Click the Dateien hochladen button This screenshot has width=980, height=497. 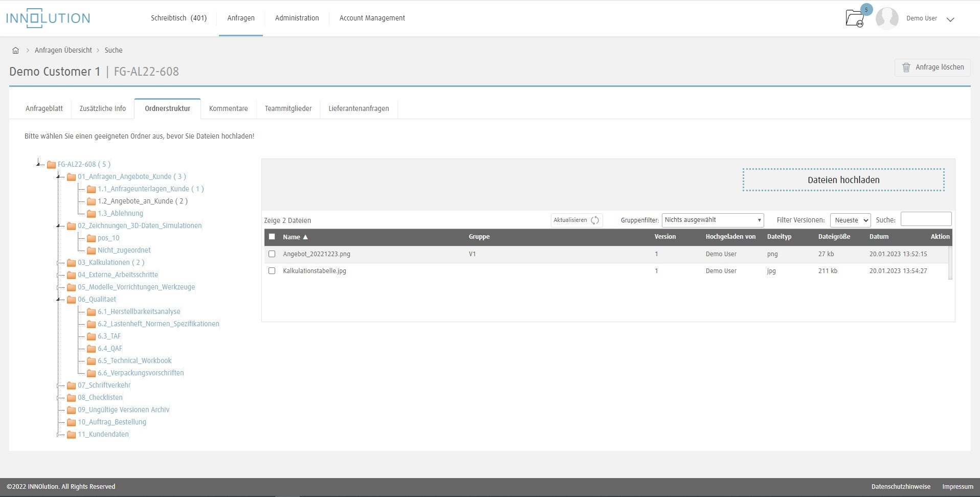(843, 180)
